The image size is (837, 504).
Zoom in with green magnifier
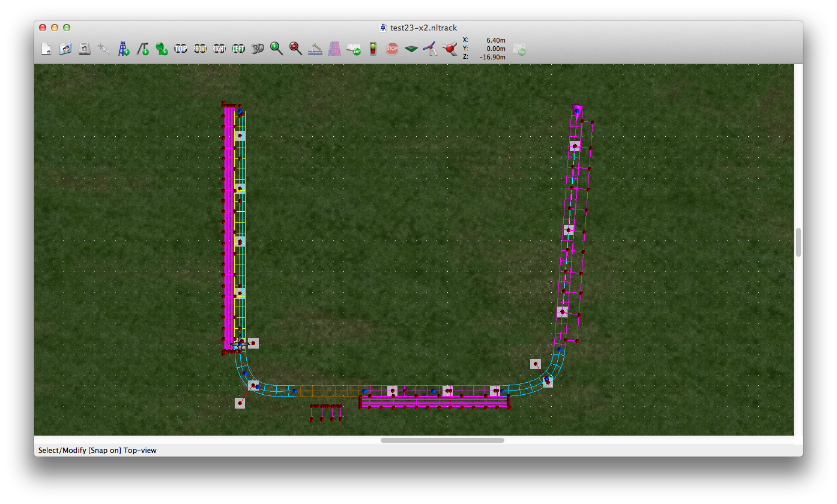point(277,49)
